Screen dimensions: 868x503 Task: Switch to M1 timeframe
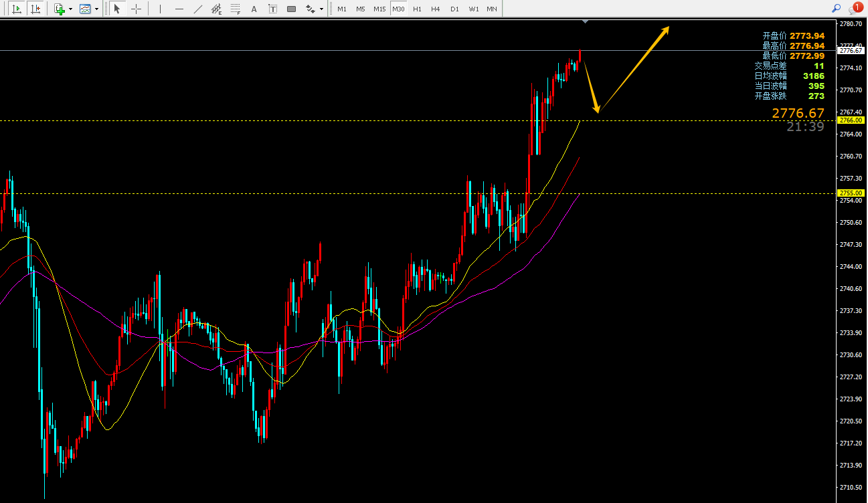pos(342,9)
